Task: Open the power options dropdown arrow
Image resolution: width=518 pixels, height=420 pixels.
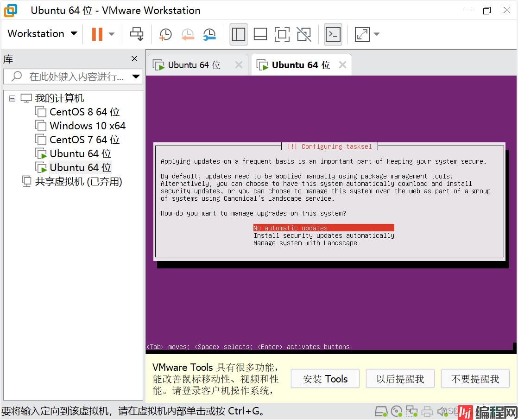Action: pyautogui.click(x=112, y=34)
